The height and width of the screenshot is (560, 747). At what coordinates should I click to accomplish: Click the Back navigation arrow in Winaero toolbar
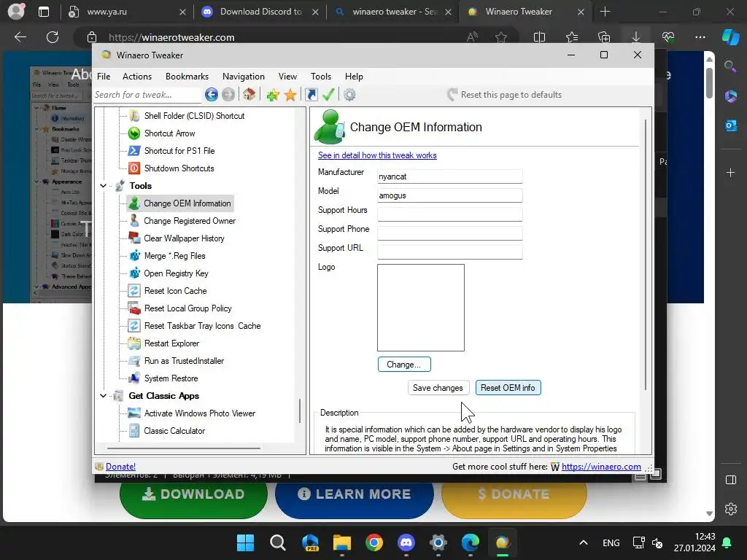pos(211,95)
